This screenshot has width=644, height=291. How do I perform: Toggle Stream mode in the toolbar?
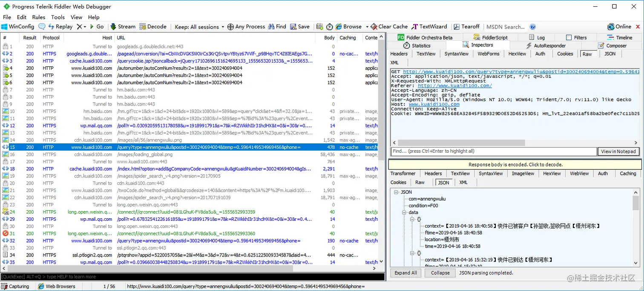tap(123, 26)
